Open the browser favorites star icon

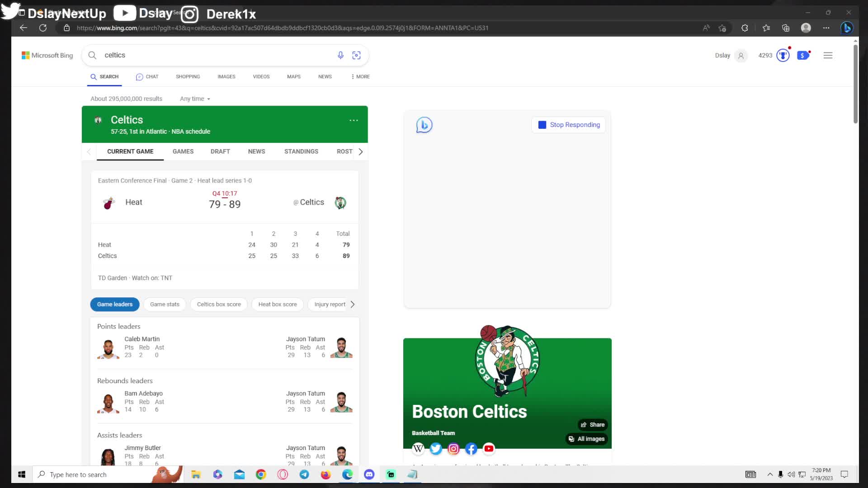pyautogui.click(x=766, y=28)
